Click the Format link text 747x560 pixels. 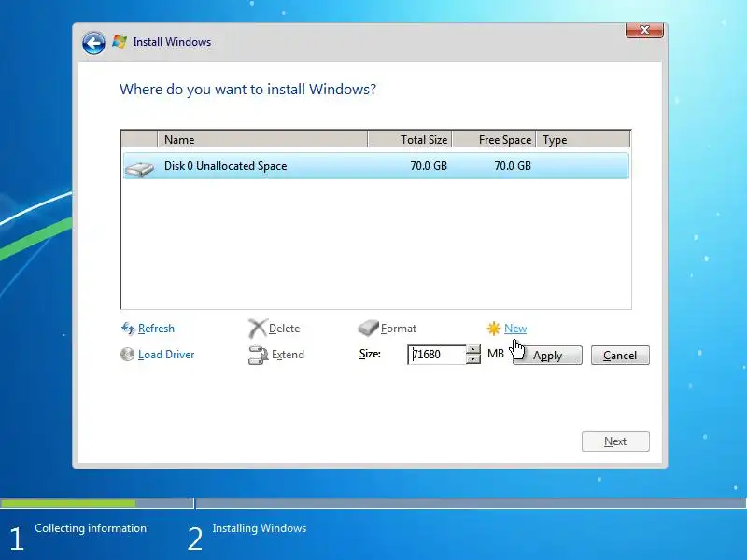click(x=399, y=329)
